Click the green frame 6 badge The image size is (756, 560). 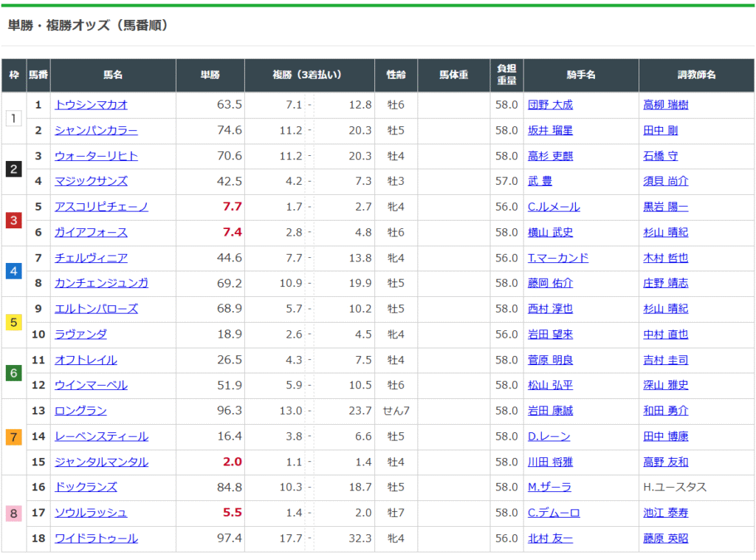click(x=14, y=373)
